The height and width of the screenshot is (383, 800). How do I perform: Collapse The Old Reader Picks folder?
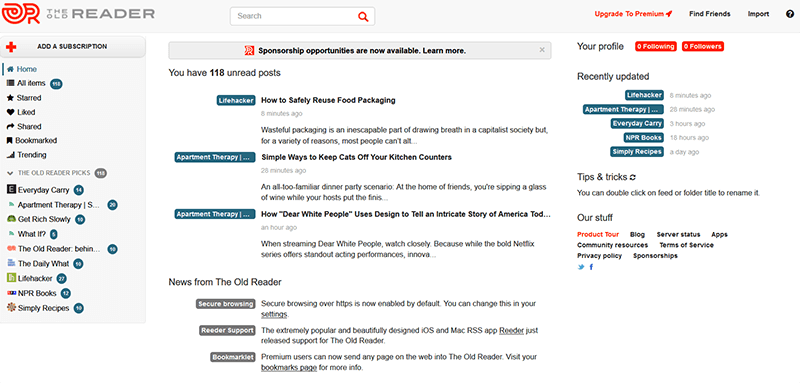(10, 173)
